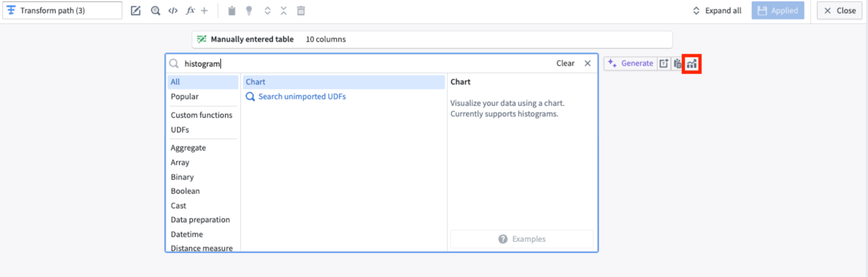The height and width of the screenshot is (277, 868).
Task: Open the chart visualization icon highlighted in red
Action: pyautogui.click(x=692, y=63)
